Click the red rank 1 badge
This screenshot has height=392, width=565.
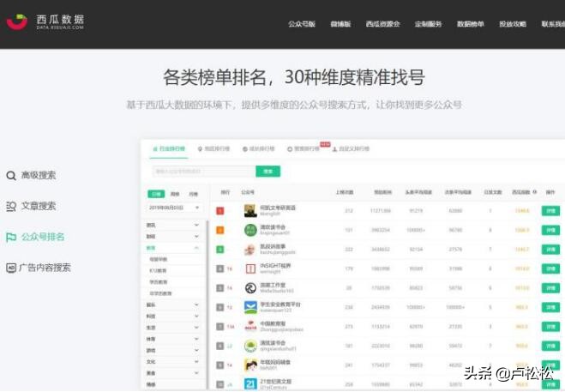point(219,211)
